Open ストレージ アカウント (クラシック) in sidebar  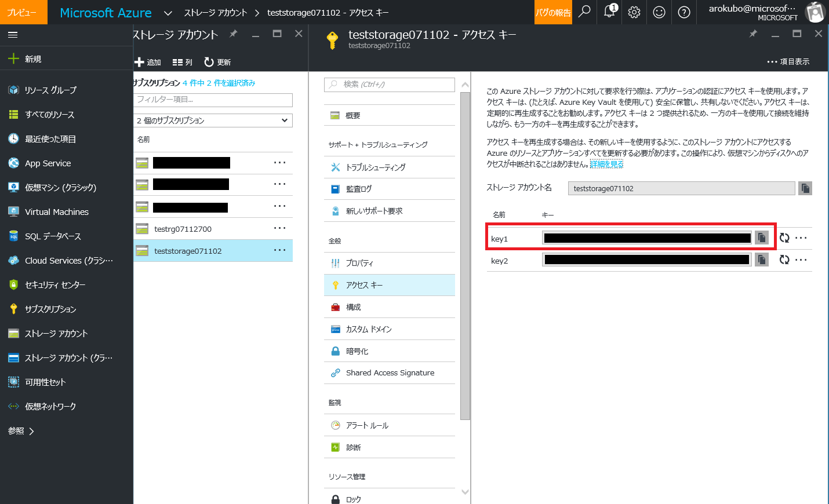click(x=67, y=357)
